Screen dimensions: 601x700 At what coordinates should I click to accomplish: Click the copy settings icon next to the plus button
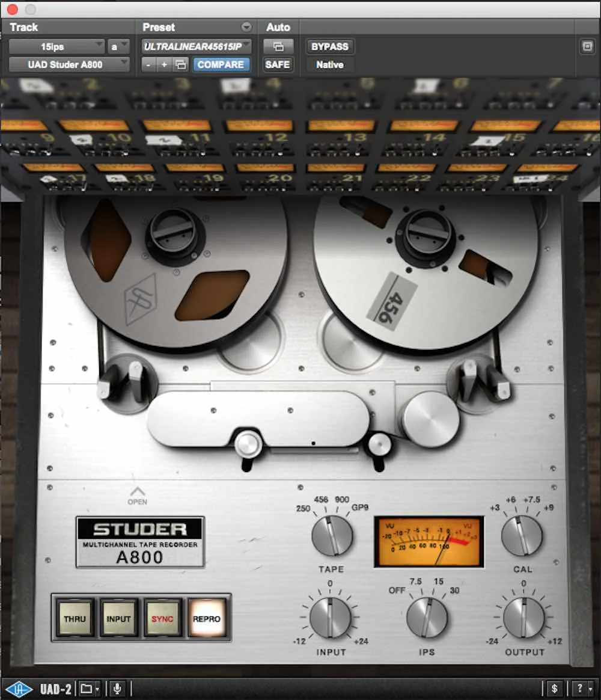coord(180,65)
